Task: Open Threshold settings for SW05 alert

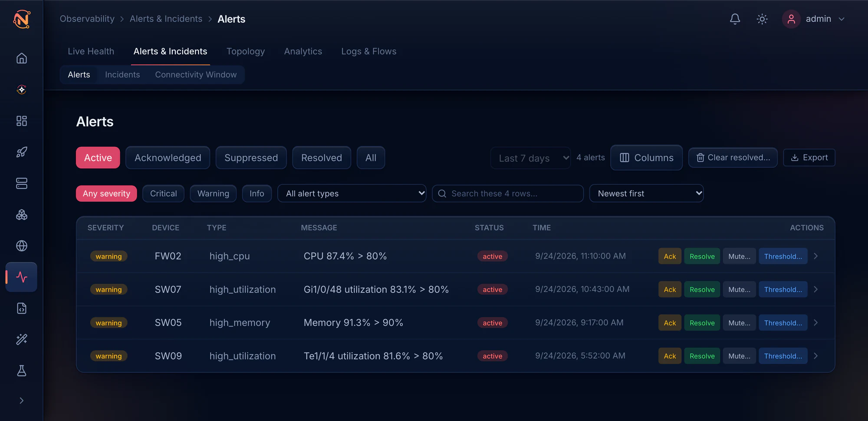Action: (783, 323)
